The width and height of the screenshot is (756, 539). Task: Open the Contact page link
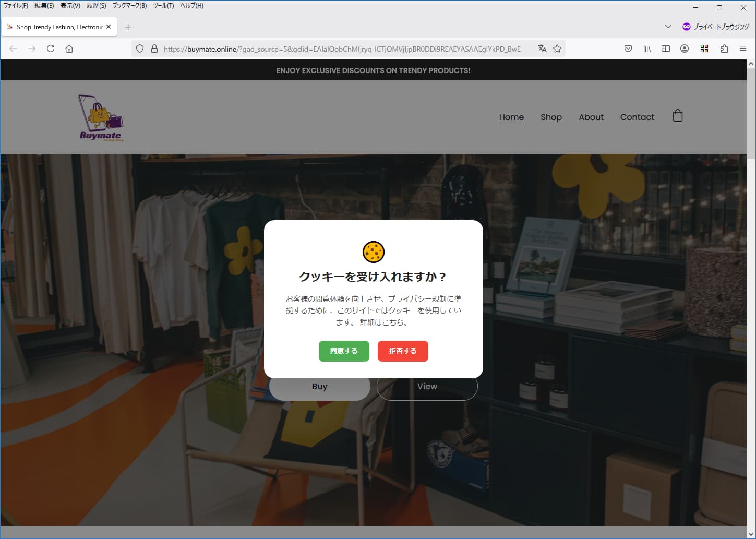637,117
